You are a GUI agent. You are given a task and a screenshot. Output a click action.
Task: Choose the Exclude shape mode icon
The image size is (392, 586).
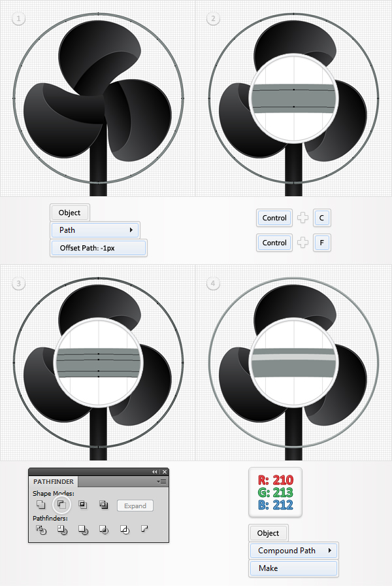click(104, 505)
